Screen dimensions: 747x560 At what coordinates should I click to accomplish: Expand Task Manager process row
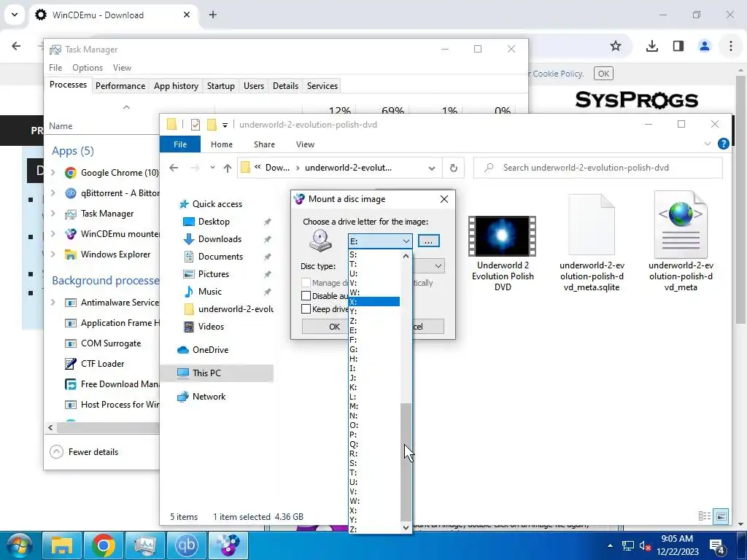53,214
